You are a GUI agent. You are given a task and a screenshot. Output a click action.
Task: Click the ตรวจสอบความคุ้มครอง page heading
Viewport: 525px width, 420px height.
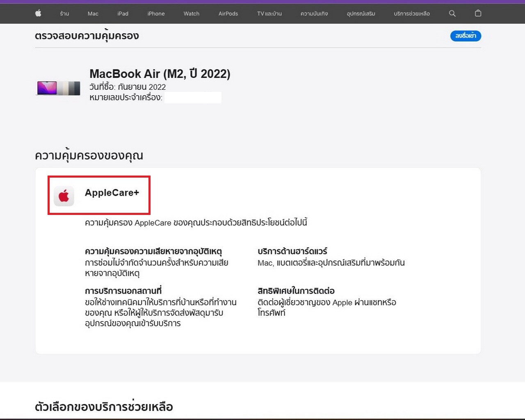(87, 36)
